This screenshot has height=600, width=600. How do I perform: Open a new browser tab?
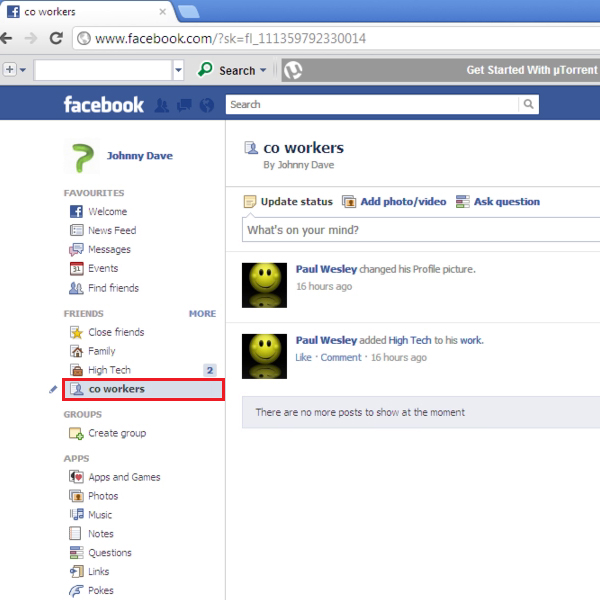tap(189, 12)
